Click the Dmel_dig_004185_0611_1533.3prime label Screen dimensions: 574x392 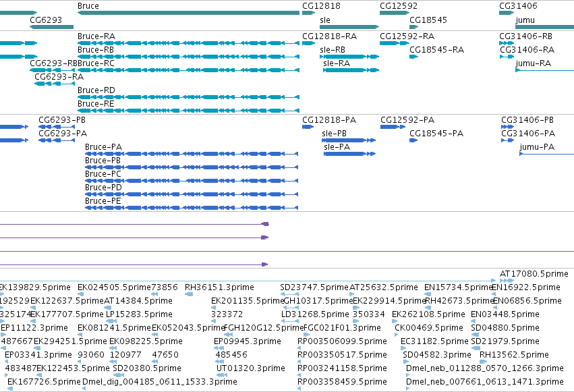point(160,382)
